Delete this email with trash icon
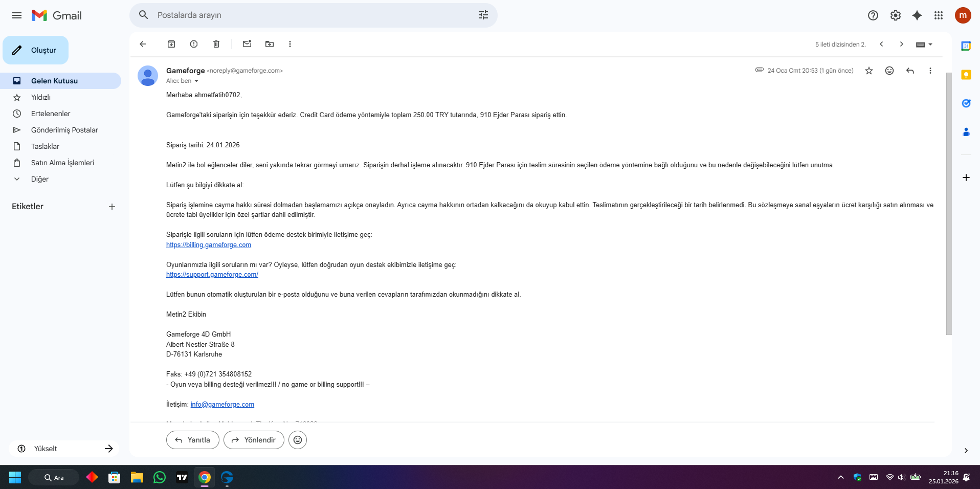Screen dimensions: 980x489 click(x=216, y=44)
